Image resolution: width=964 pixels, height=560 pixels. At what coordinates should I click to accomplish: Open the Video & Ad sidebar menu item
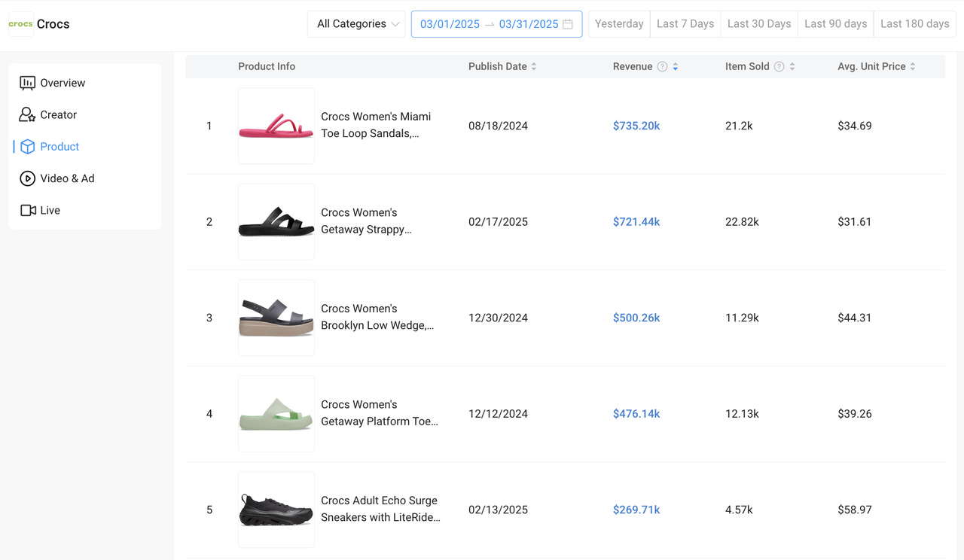point(85,178)
